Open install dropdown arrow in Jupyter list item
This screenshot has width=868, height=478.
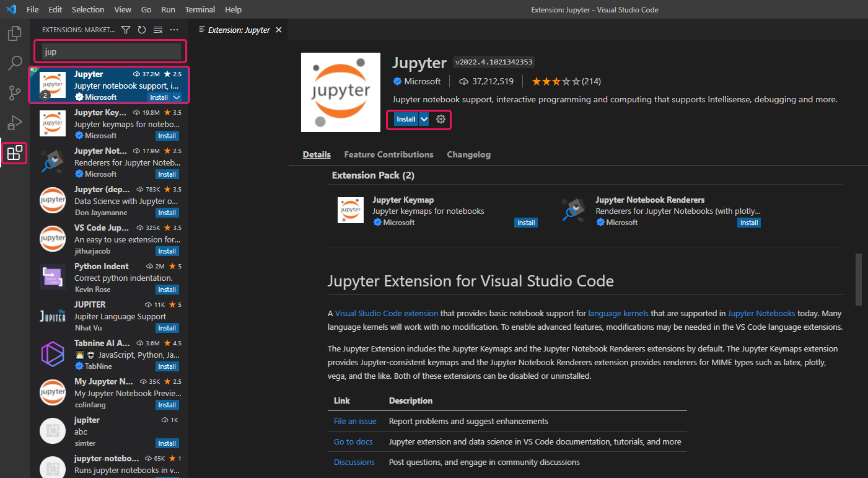coord(177,97)
